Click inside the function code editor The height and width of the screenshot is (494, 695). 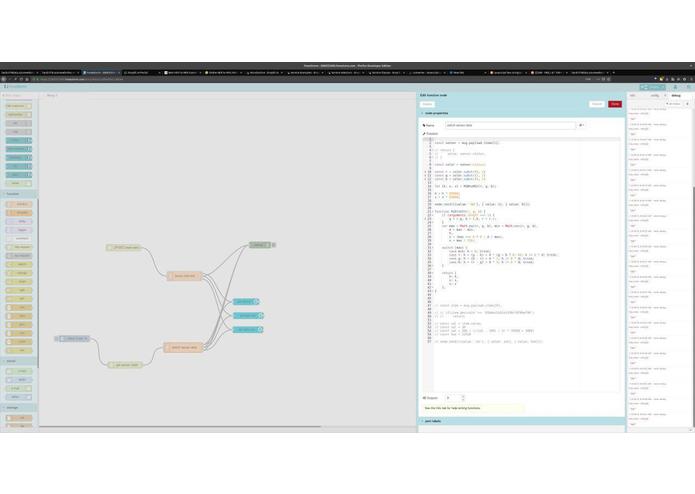[527, 265]
